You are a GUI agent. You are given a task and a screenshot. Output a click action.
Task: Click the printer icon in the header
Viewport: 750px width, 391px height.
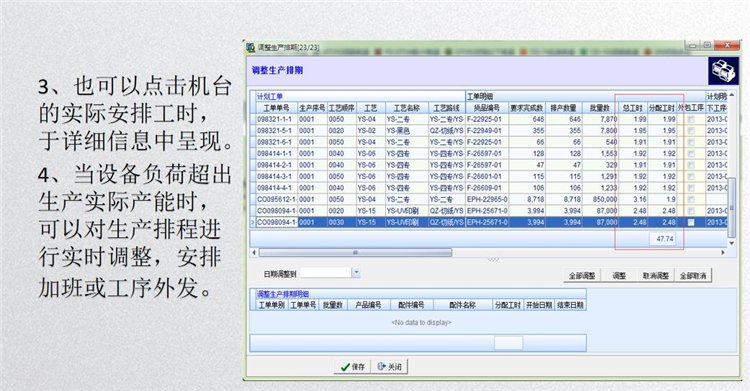click(723, 71)
